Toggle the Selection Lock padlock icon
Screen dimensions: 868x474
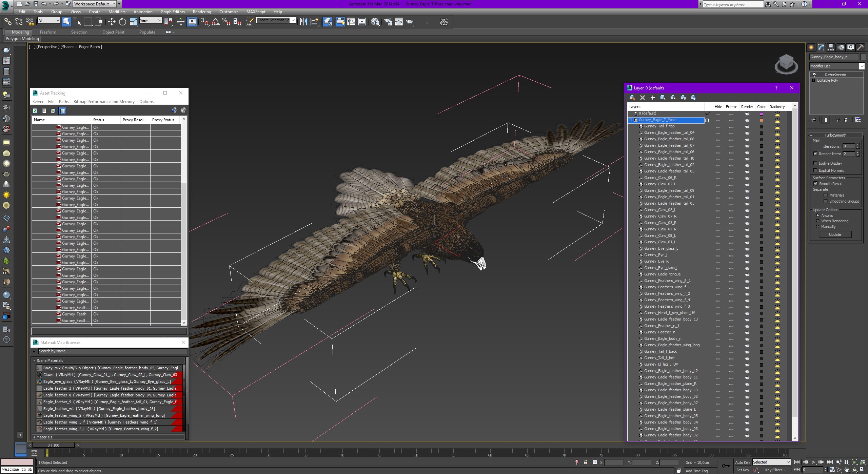click(x=586, y=462)
